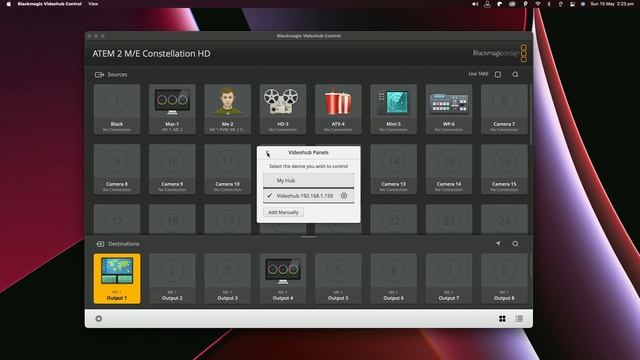Select the Output 8 destination tile

click(x=504, y=279)
